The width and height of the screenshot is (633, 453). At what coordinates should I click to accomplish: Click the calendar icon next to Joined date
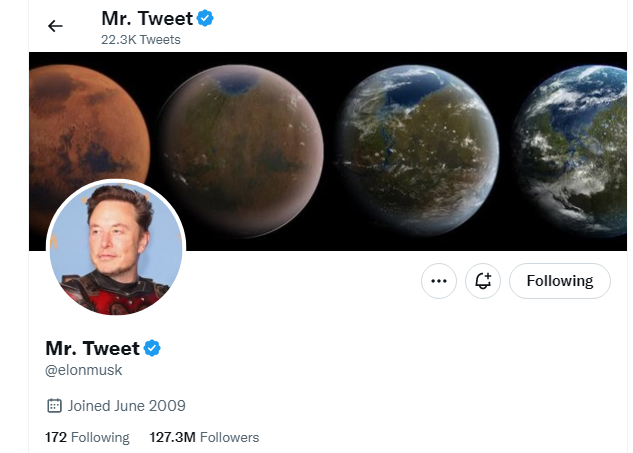[54, 405]
